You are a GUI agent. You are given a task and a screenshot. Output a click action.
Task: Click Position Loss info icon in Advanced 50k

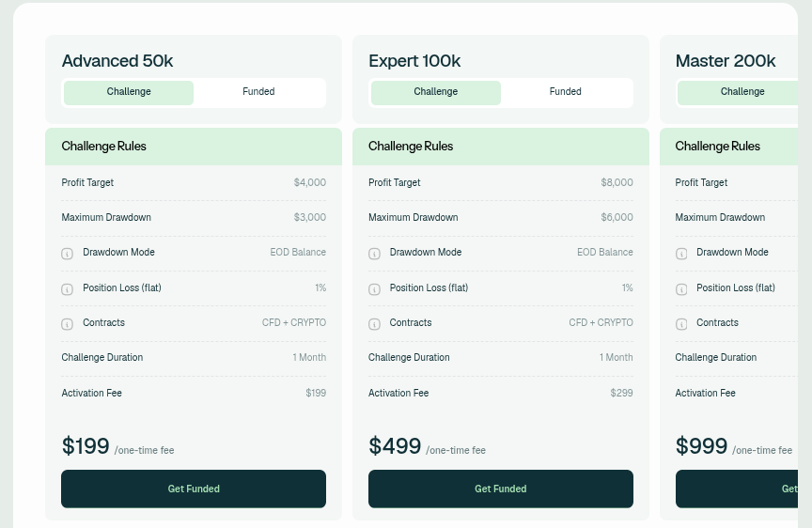click(x=68, y=289)
